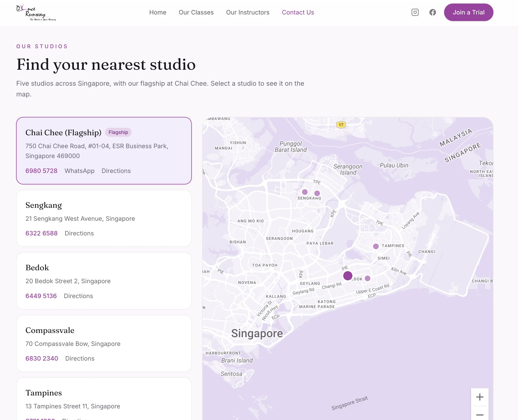
Task: Open the Our Classes page
Action: click(196, 12)
